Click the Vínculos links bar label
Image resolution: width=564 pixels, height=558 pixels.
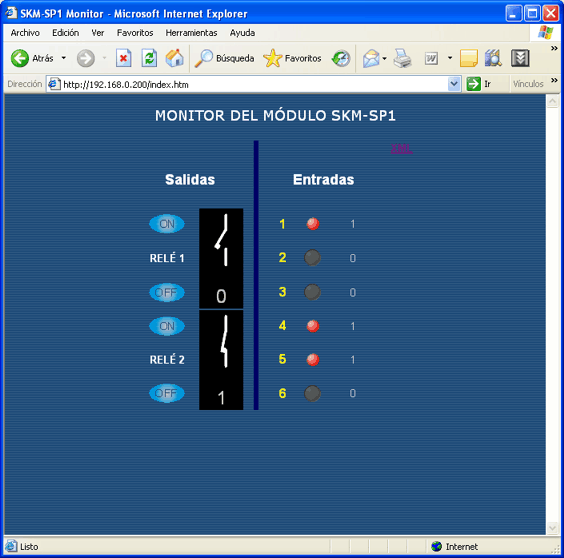coord(528,84)
